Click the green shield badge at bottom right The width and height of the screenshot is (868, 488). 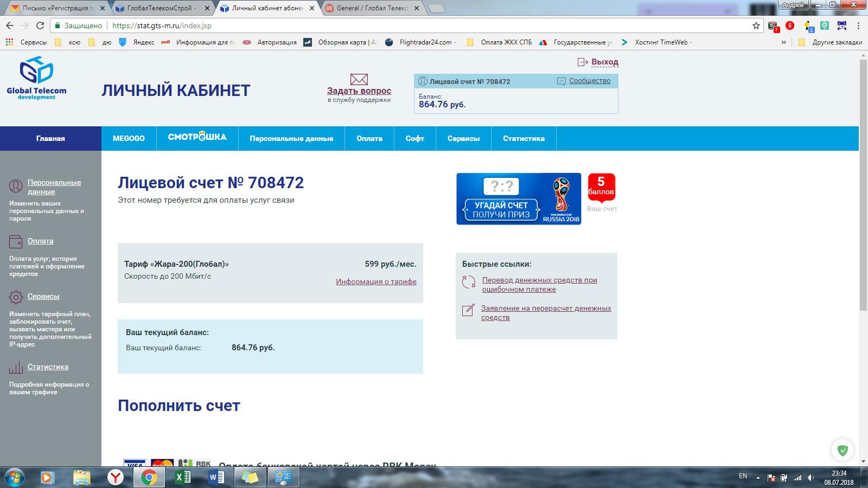pyautogui.click(x=843, y=450)
